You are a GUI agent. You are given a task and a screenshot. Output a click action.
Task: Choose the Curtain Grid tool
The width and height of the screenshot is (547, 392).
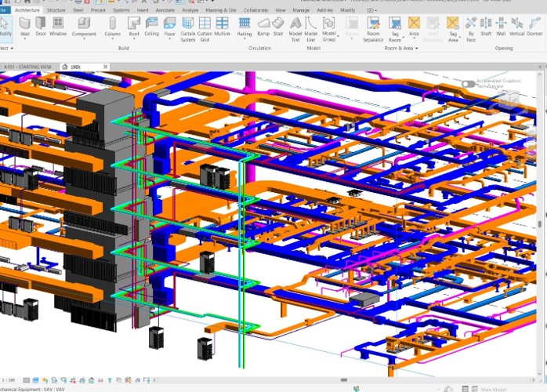coord(205,29)
